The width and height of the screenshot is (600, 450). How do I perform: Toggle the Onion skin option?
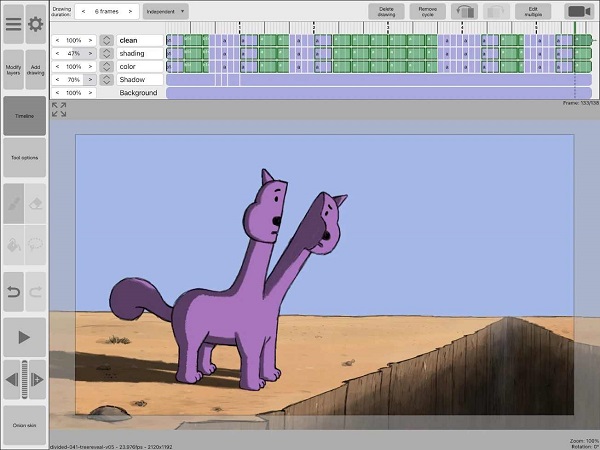(x=24, y=425)
